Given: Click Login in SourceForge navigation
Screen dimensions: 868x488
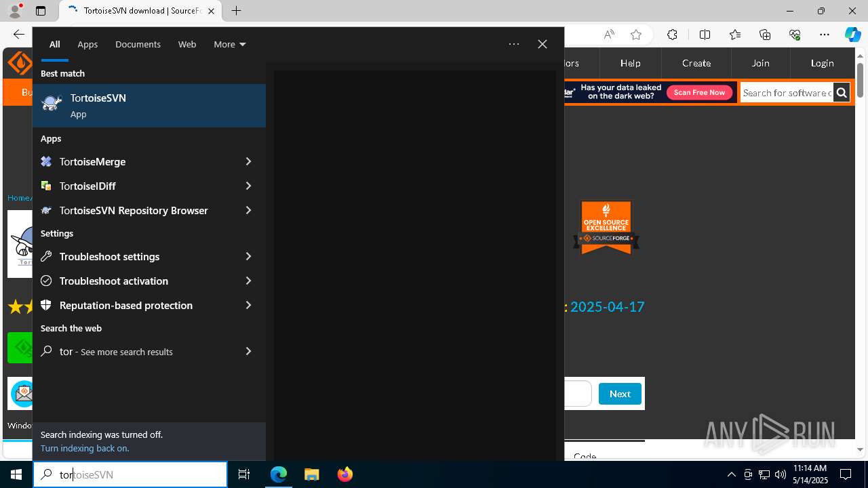Looking at the screenshot, I should (x=822, y=63).
